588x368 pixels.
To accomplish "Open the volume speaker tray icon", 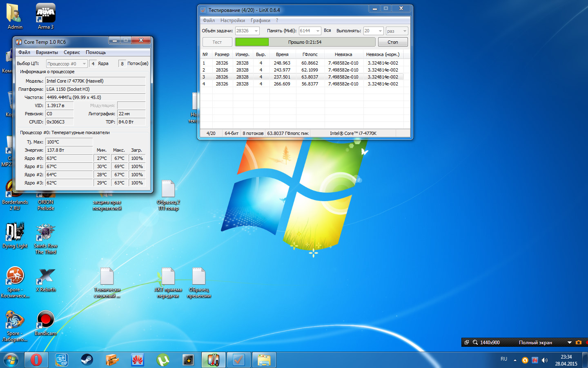I will coord(544,360).
